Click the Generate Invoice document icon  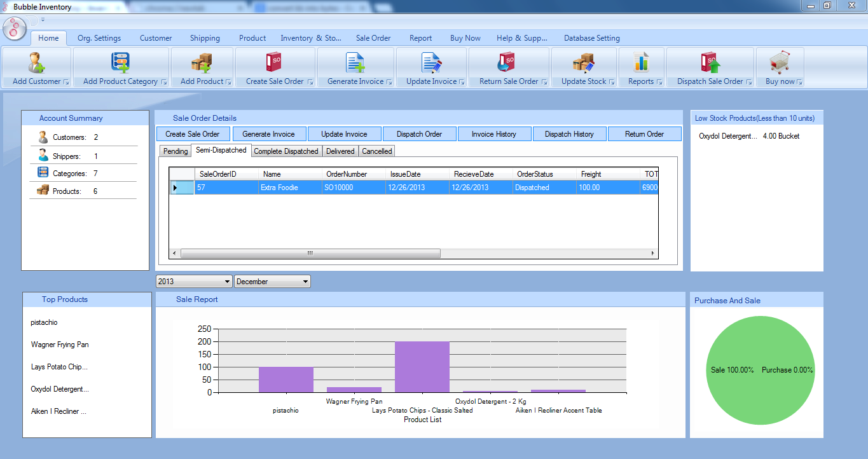(355, 63)
